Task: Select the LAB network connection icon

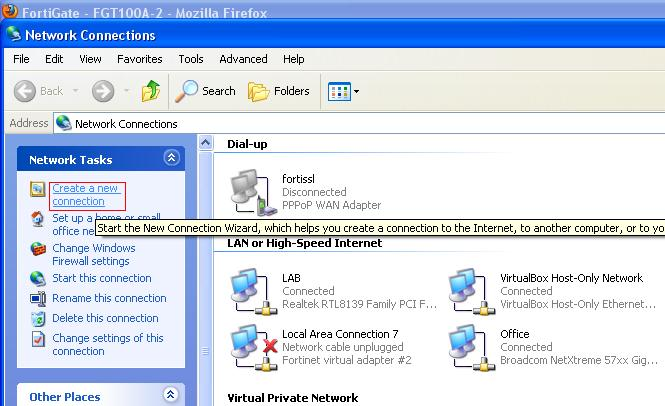Action: coord(254,291)
